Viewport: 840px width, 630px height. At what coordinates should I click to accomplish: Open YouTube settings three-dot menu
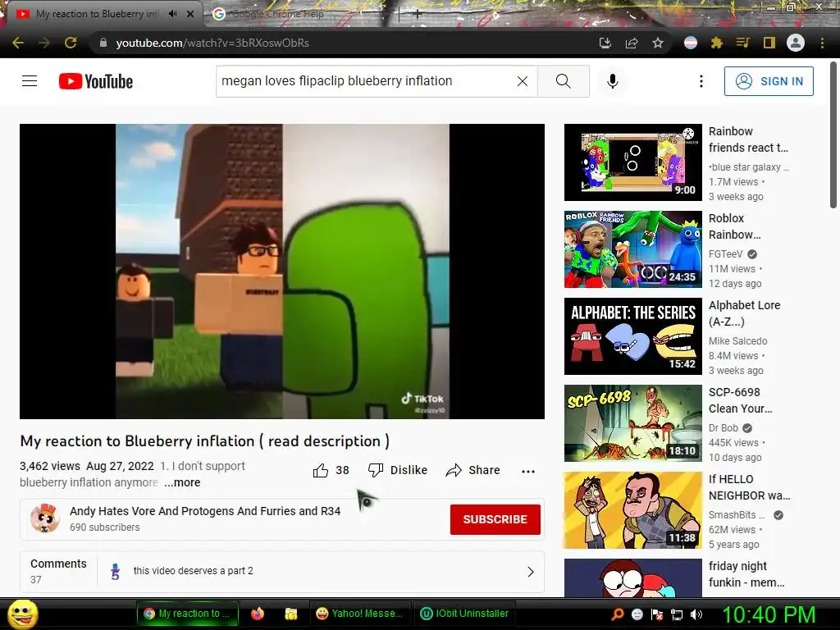coord(701,81)
